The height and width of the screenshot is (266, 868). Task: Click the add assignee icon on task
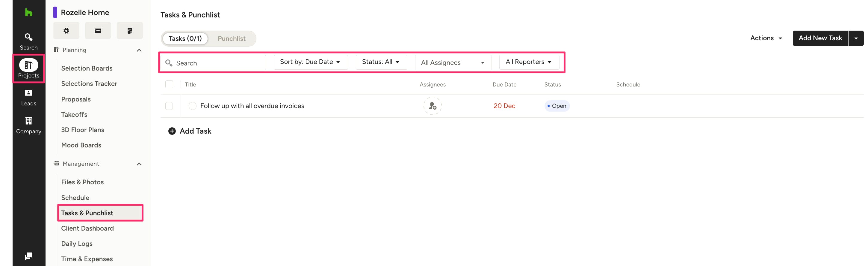tap(432, 106)
